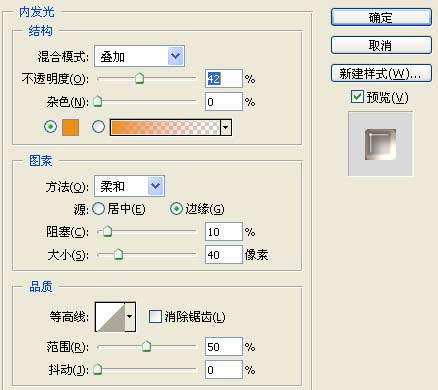Expand the gradient picker dropdown arrow
Viewport: 438px width, 390px height.
pos(226,127)
